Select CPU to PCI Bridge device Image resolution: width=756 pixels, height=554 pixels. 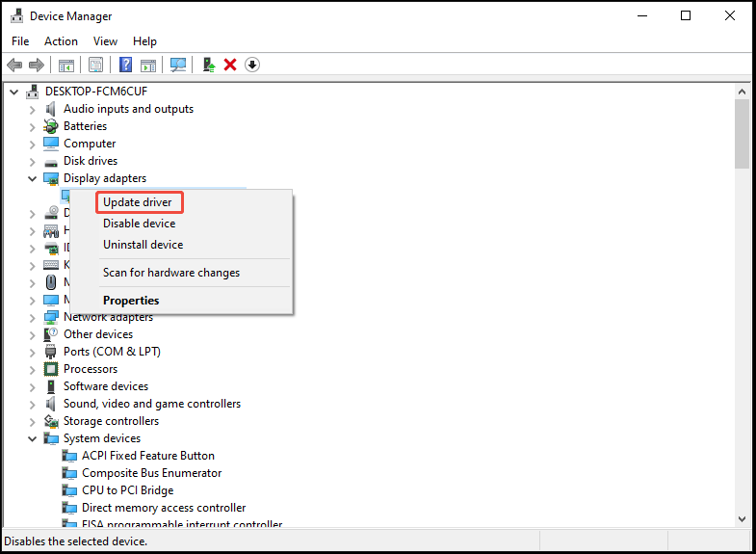(x=128, y=490)
